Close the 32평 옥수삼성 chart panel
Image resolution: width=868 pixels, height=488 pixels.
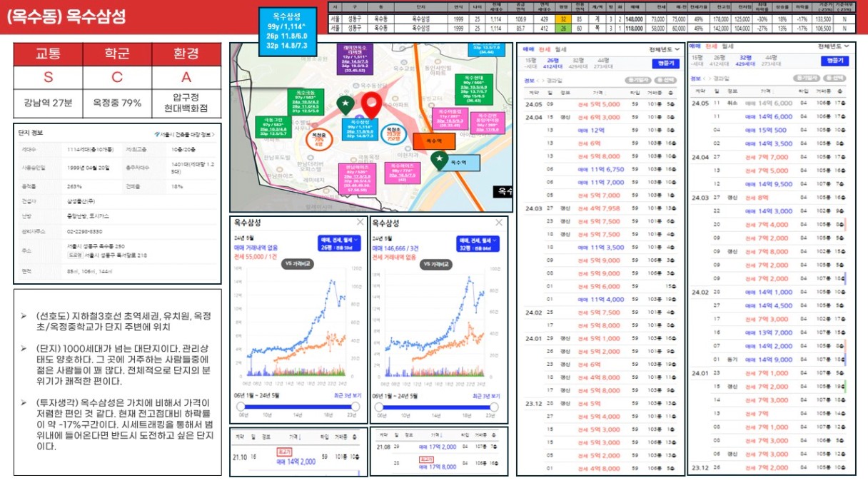499,223
